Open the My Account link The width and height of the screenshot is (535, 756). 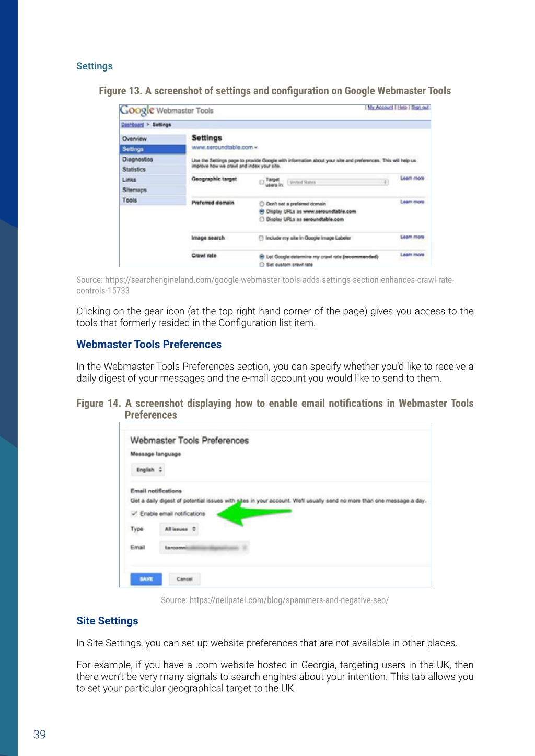point(380,108)
